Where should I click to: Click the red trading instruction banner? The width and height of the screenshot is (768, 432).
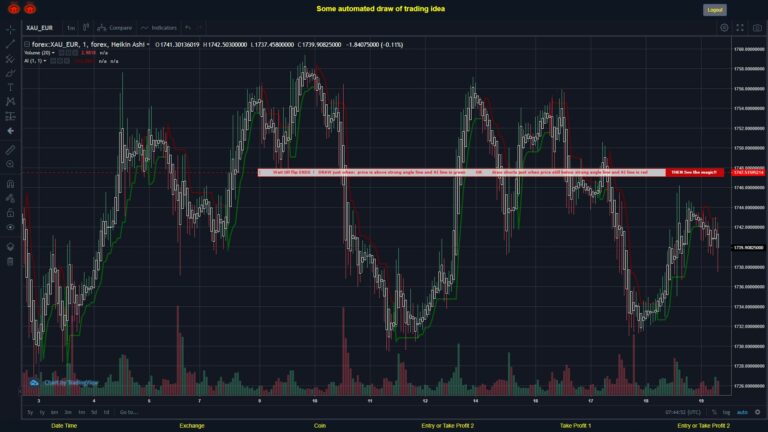pyautogui.click(x=462, y=172)
